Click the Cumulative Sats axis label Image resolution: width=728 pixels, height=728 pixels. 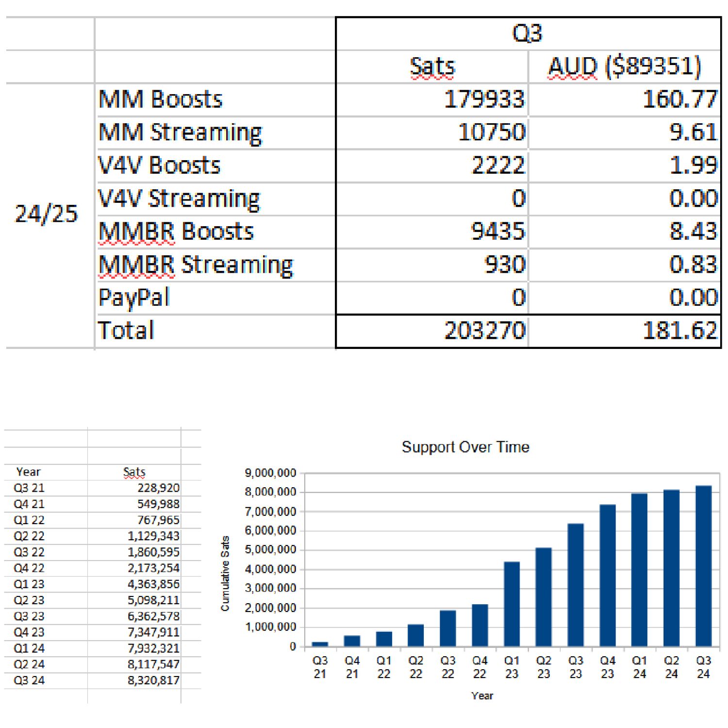click(225, 573)
